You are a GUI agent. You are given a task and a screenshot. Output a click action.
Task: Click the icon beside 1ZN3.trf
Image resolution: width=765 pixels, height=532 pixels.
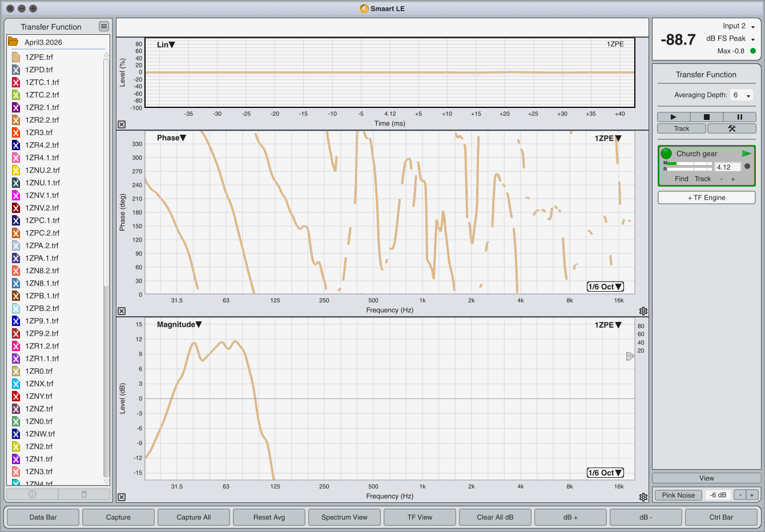coord(16,471)
